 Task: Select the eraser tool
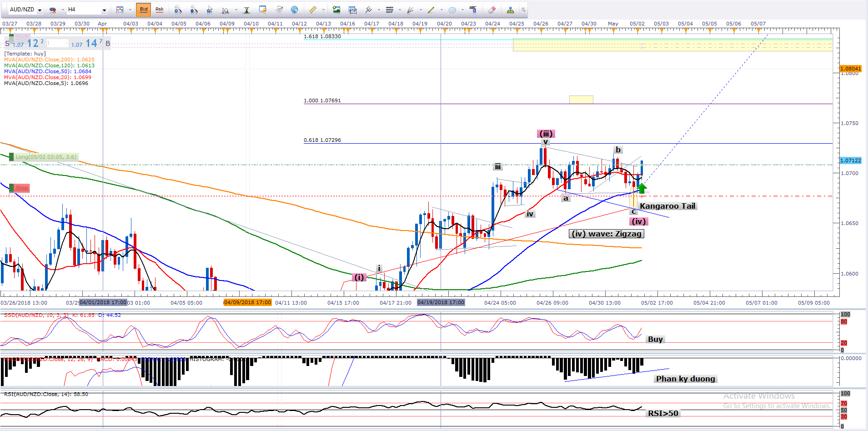pyautogui.click(x=492, y=10)
